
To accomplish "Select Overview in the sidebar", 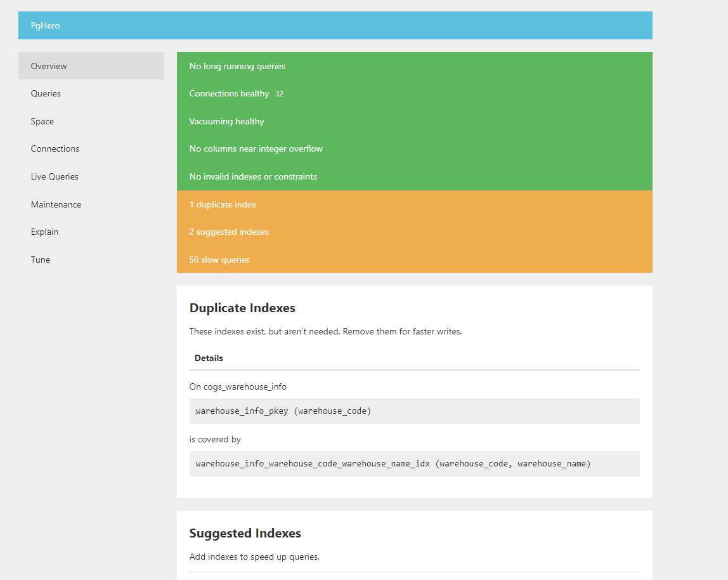I will 49,65.
